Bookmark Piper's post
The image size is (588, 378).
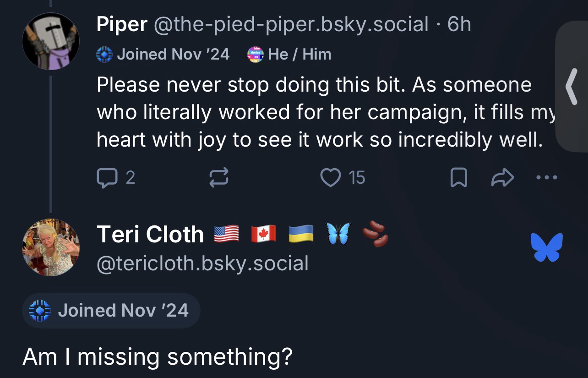[x=458, y=178]
